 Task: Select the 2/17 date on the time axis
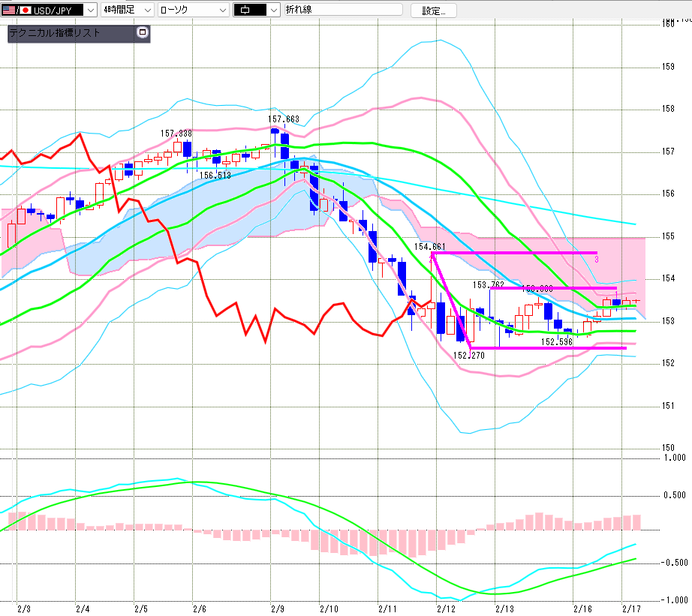pyautogui.click(x=631, y=608)
